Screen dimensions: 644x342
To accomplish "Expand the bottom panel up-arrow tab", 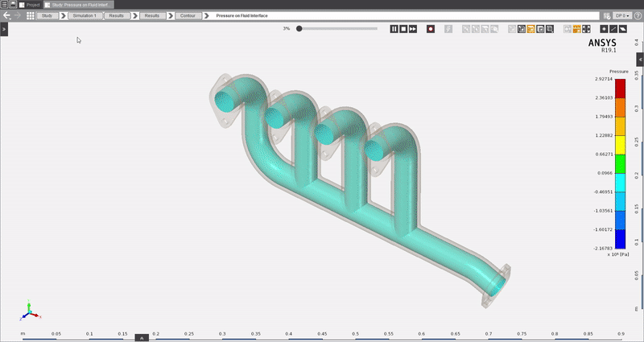I will pyautogui.click(x=142, y=338).
